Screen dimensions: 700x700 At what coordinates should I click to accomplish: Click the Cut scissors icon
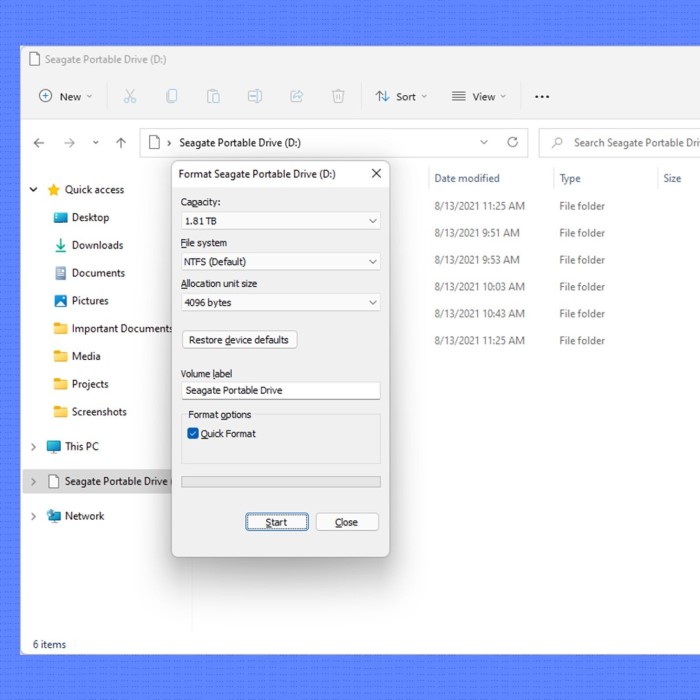point(130,96)
